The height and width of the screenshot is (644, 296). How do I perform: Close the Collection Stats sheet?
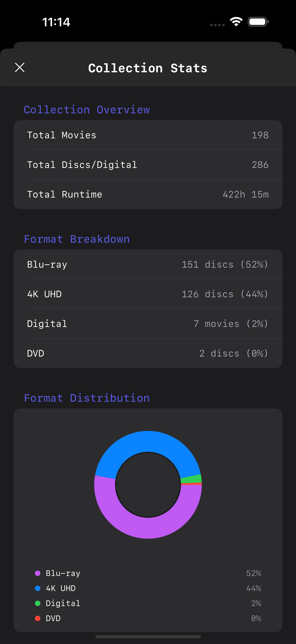(x=20, y=68)
